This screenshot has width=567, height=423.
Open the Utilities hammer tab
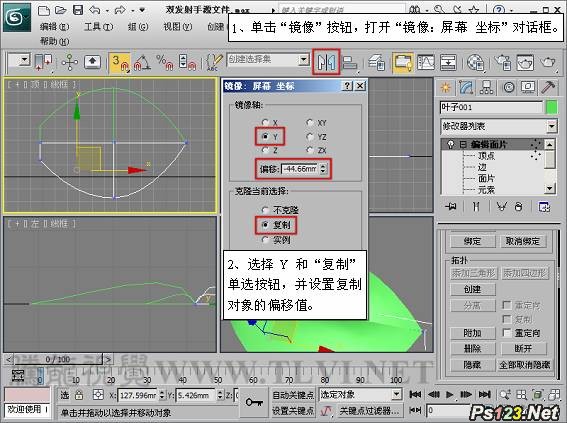click(547, 87)
